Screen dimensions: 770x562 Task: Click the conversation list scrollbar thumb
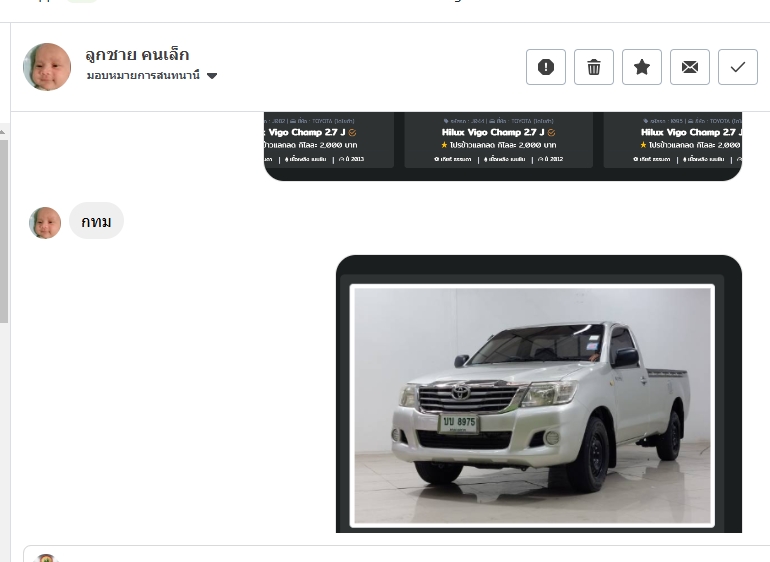pos(4,231)
